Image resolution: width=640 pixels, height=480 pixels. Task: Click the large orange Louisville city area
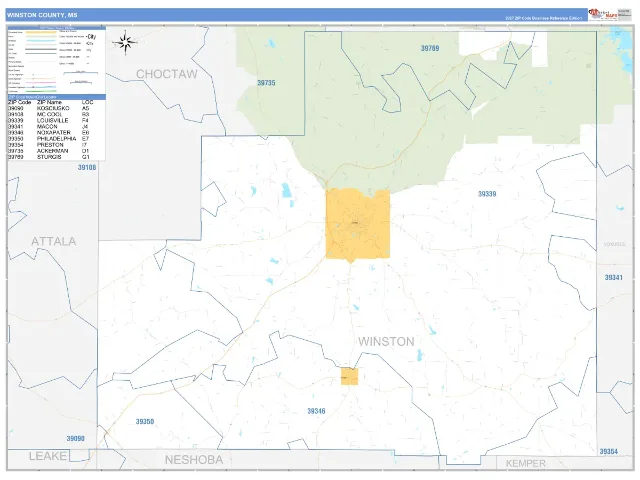(358, 223)
